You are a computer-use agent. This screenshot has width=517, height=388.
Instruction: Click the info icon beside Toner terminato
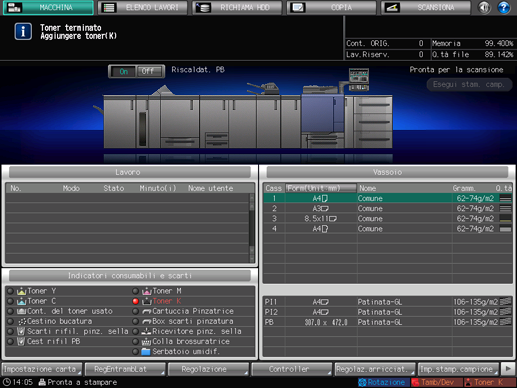(23, 32)
